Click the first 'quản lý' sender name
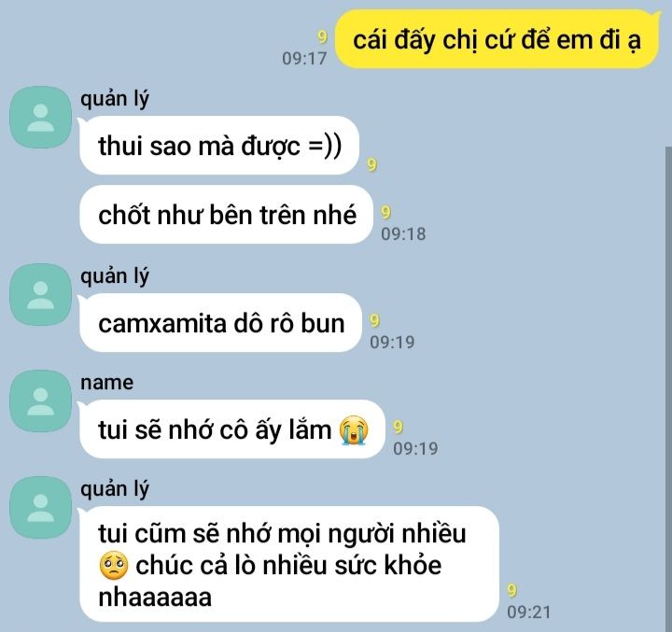The height and width of the screenshot is (632, 672). click(115, 100)
